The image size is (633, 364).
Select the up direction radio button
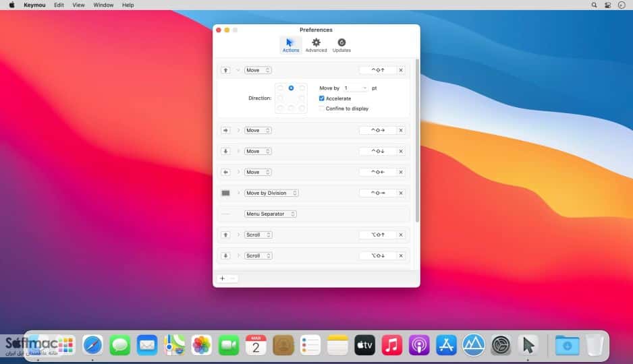pyautogui.click(x=291, y=88)
